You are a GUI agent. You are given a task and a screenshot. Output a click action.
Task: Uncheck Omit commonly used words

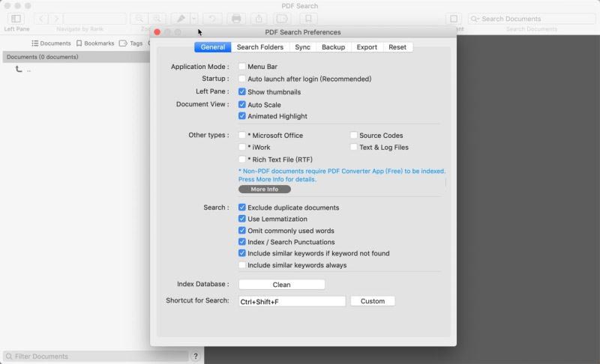click(241, 231)
